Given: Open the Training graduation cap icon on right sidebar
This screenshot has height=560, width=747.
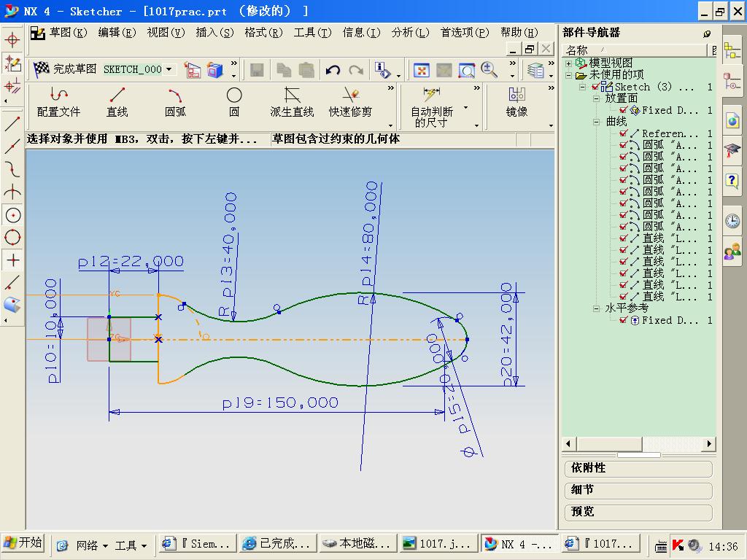Looking at the screenshot, I should pyautogui.click(x=732, y=151).
